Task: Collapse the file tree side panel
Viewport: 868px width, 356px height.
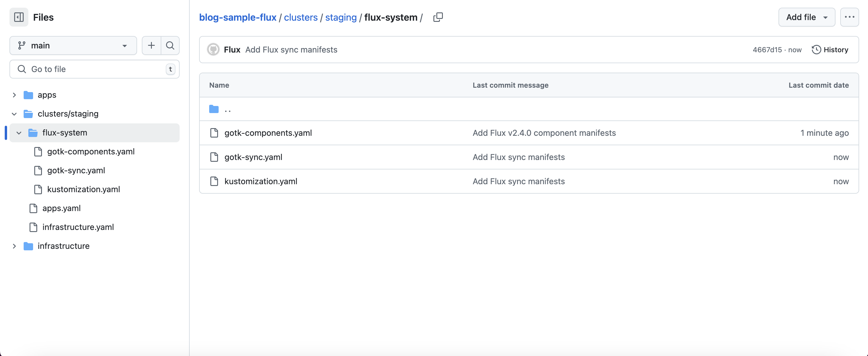Action: tap(19, 17)
